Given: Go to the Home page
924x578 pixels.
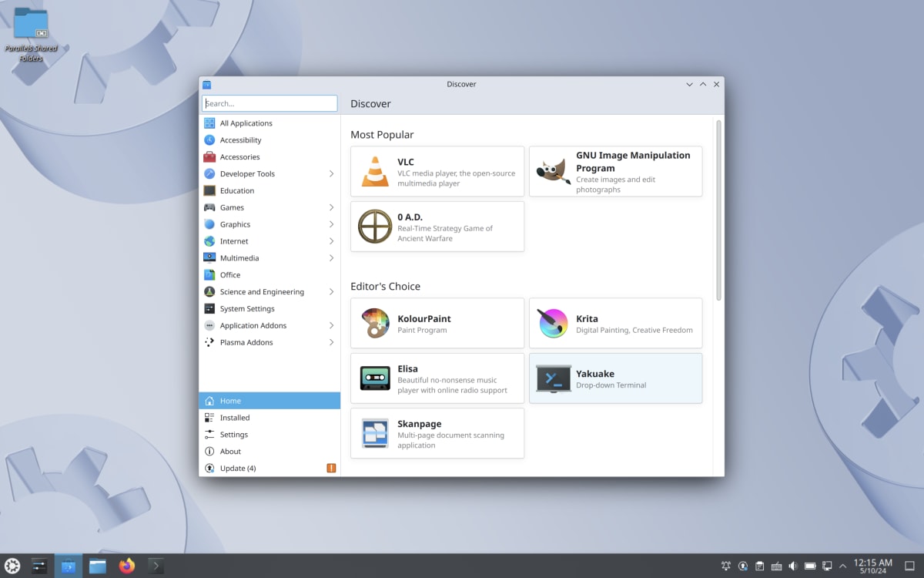Looking at the screenshot, I should (x=269, y=401).
